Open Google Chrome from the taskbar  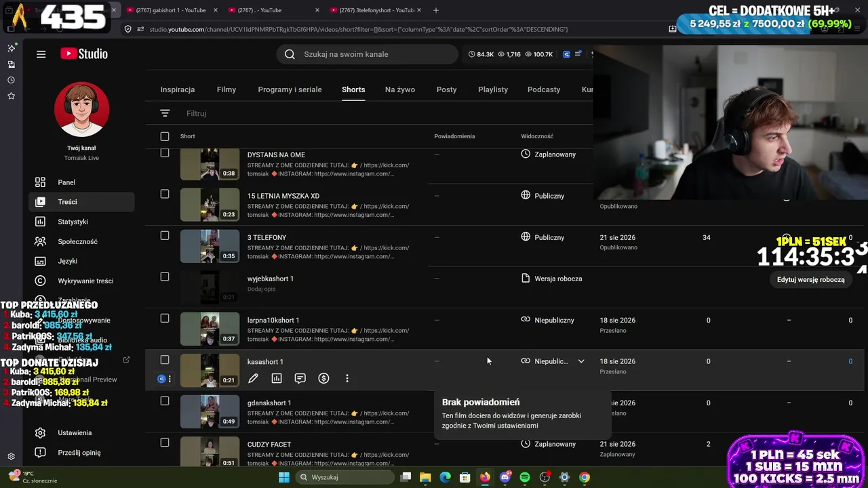click(585, 477)
